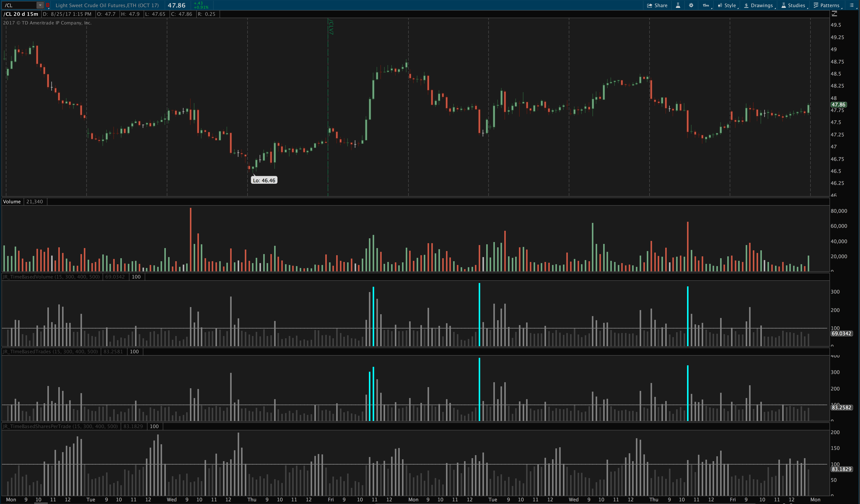
Task: Expand the /CL symbol dropdown arrow
Action: point(40,5)
